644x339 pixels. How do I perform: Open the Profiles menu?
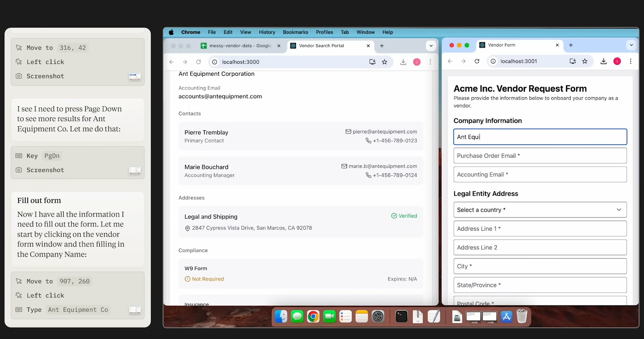[x=324, y=32]
